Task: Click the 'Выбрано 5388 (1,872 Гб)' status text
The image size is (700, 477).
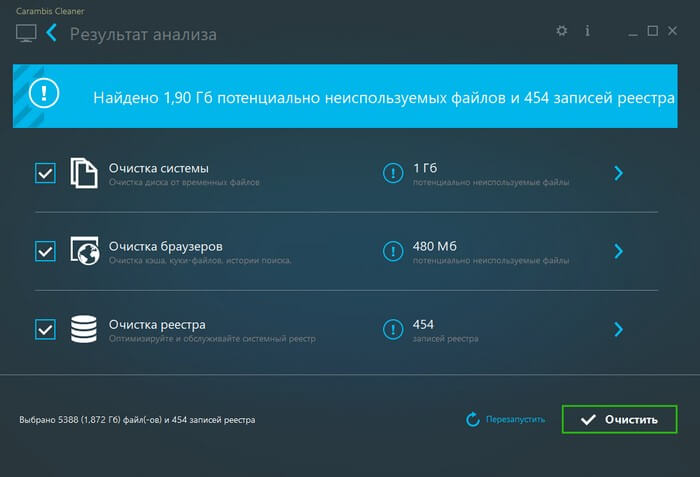Action: (137, 420)
